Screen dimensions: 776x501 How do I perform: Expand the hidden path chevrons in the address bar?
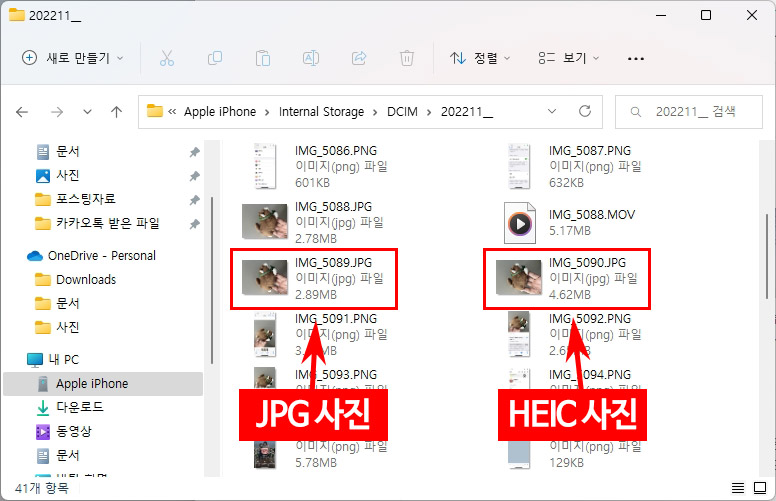pyautogui.click(x=172, y=112)
